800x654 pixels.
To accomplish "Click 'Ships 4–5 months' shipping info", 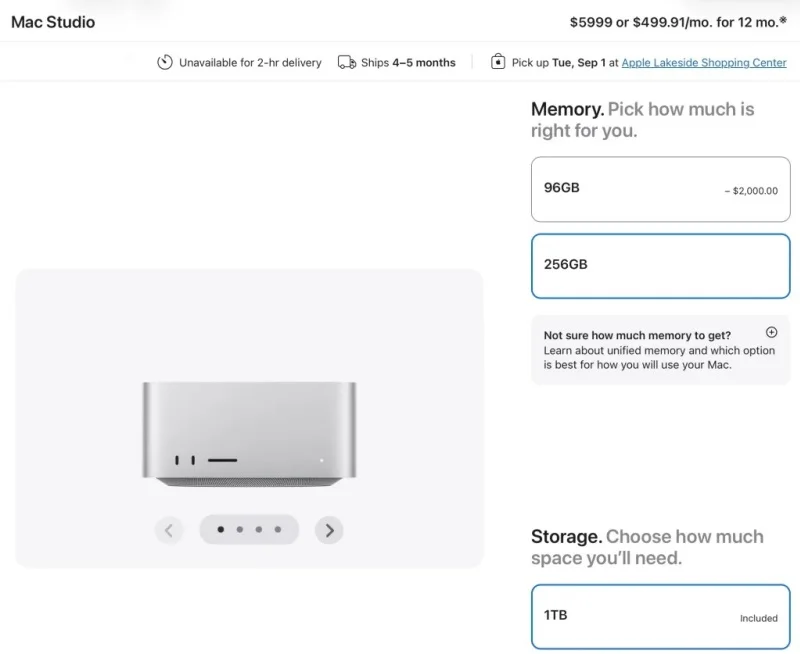I will point(408,62).
